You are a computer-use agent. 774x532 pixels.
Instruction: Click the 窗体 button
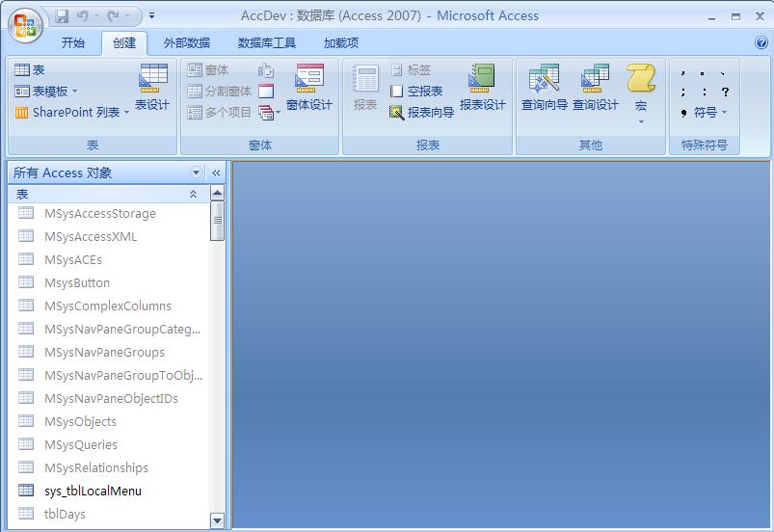click(x=208, y=70)
